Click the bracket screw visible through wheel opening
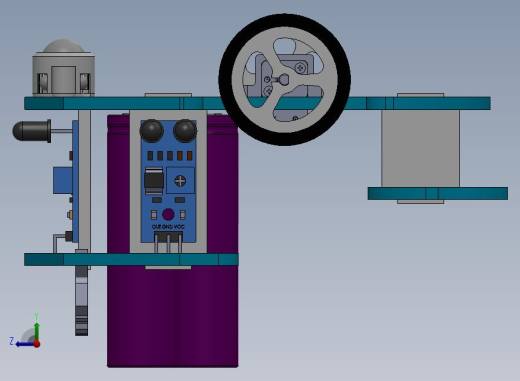520x381 pixels. [x=301, y=68]
